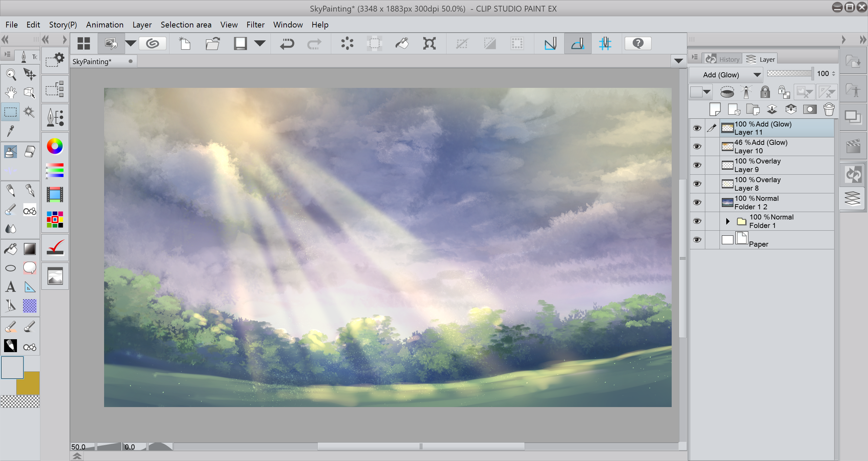This screenshot has width=868, height=461.
Task: Toggle visibility of Layer 9
Action: point(697,165)
